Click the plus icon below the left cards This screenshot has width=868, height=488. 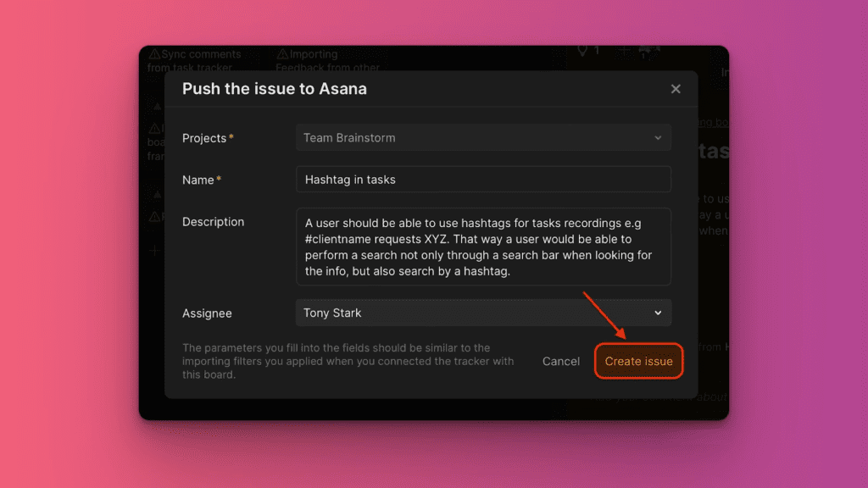point(154,251)
